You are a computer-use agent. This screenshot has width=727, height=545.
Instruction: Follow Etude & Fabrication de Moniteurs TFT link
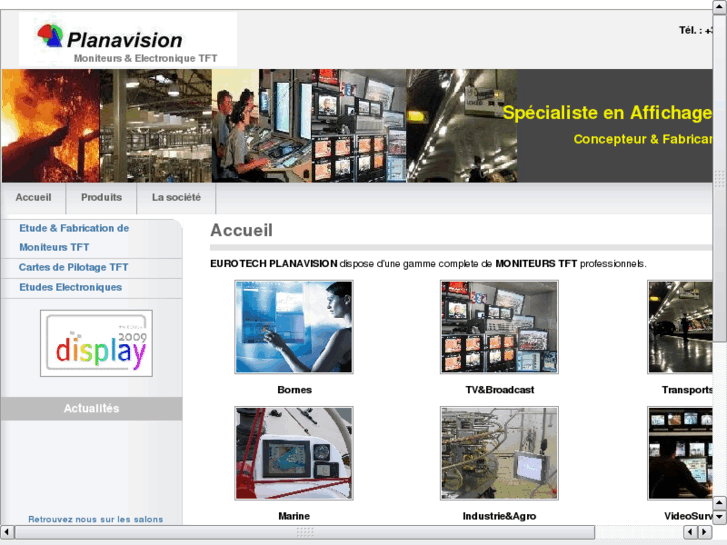pyautogui.click(x=74, y=237)
